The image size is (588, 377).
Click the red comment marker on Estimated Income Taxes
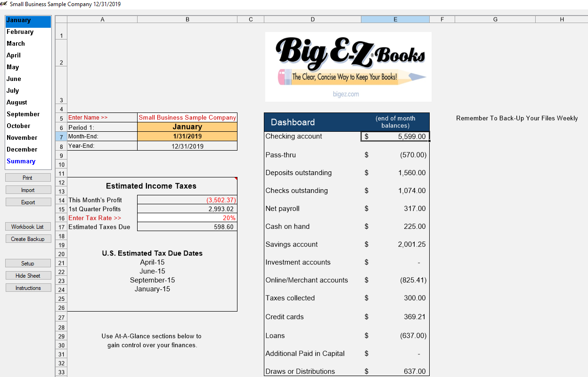pyautogui.click(x=236, y=179)
